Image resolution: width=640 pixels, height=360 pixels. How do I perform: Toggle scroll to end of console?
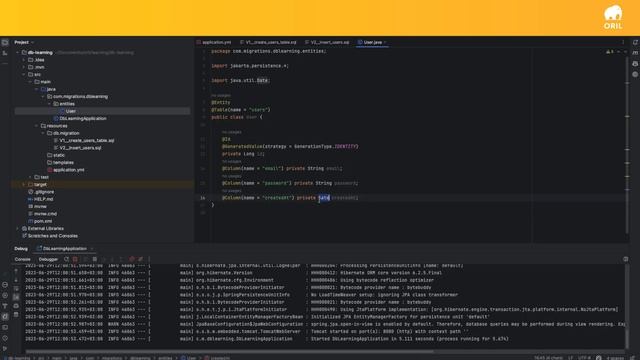tap(16, 297)
